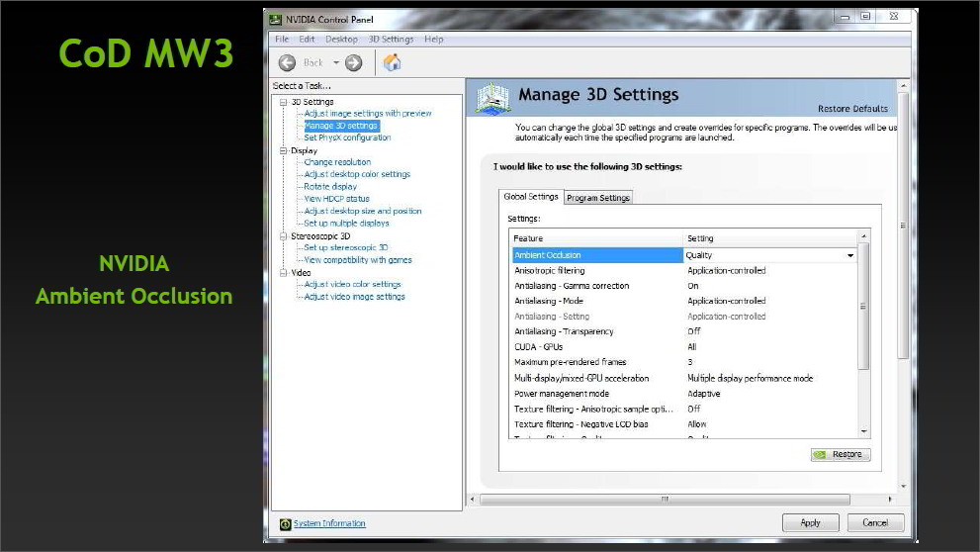Collapse the 3D Settings tree node

click(x=283, y=102)
